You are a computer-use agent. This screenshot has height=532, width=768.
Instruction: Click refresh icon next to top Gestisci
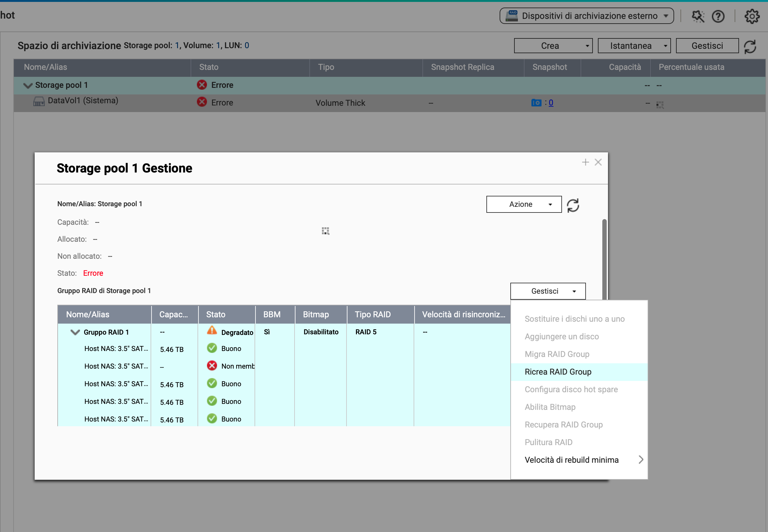pos(750,47)
